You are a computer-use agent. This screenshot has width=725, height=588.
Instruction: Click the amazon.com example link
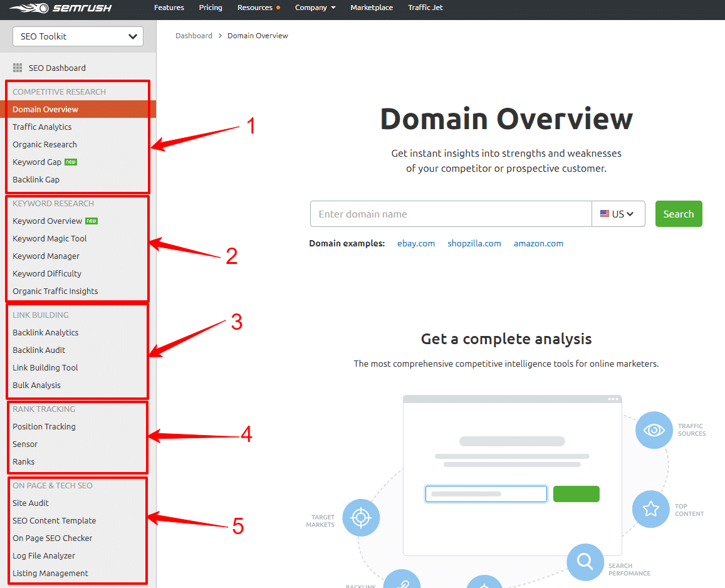(x=538, y=243)
